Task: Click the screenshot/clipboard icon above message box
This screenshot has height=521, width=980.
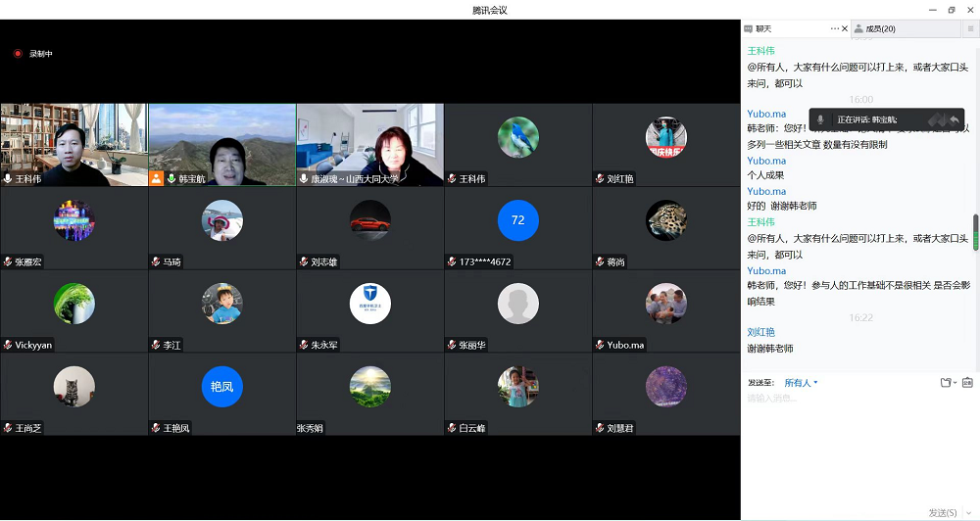Action: pos(967,383)
